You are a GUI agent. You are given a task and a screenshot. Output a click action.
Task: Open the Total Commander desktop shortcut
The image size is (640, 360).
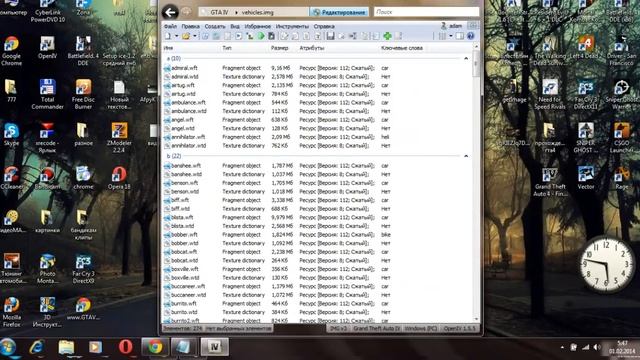(47, 94)
